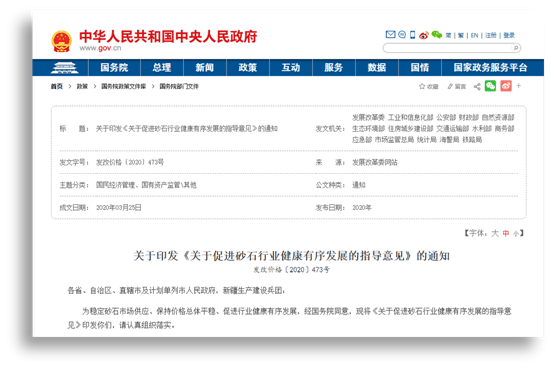Go to 国务院部门文件 breadcrumb
The image size is (554, 369).
point(179,86)
